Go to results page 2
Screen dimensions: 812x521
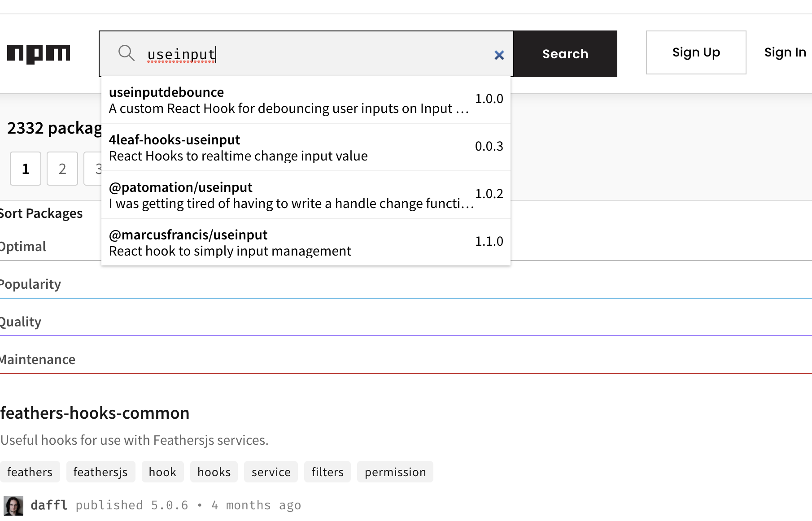tap(62, 169)
